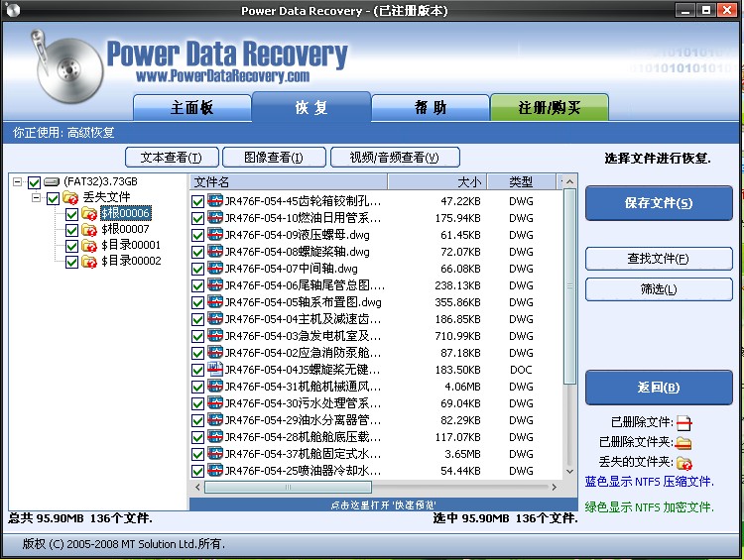This screenshot has width=744, height=560.
Task: Click the drive icon beside (FAT32)3.73GB
Action: (x=52, y=181)
